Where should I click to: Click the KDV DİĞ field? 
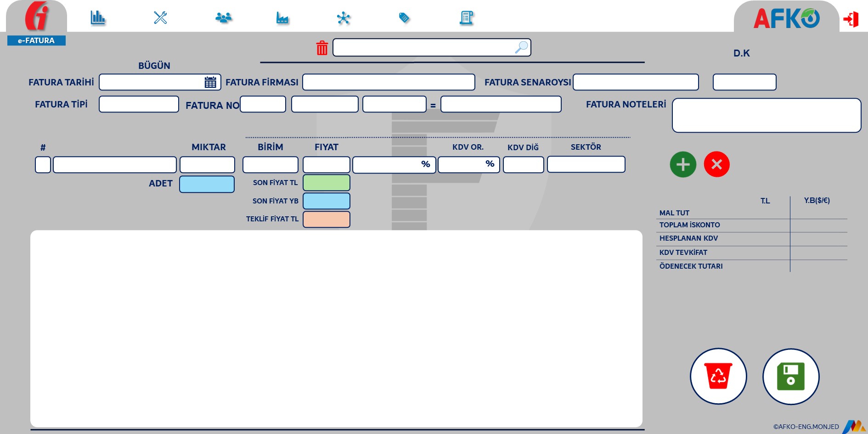coord(524,165)
